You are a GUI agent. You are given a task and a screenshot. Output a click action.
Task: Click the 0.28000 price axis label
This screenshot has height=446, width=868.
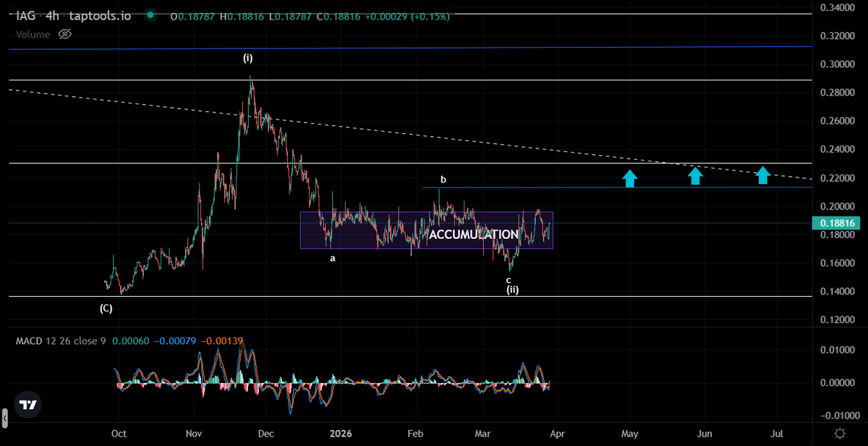pos(838,93)
